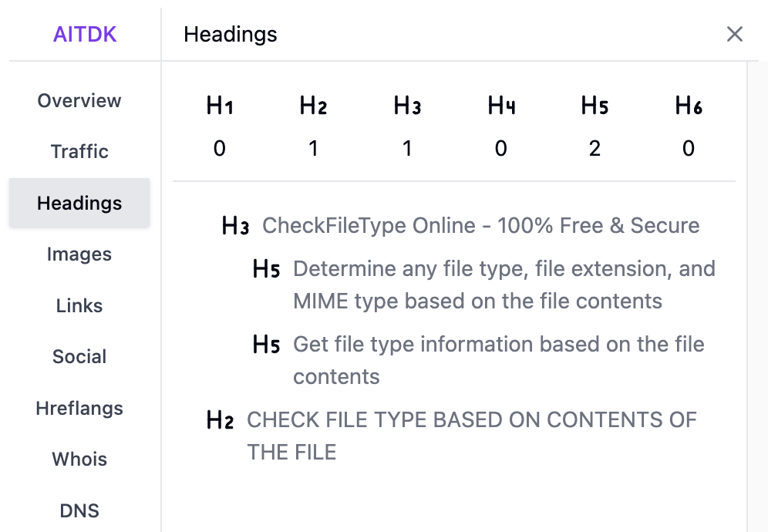Switch to the Traffic tab
This screenshot has height=532, width=768.
(x=79, y=152)
